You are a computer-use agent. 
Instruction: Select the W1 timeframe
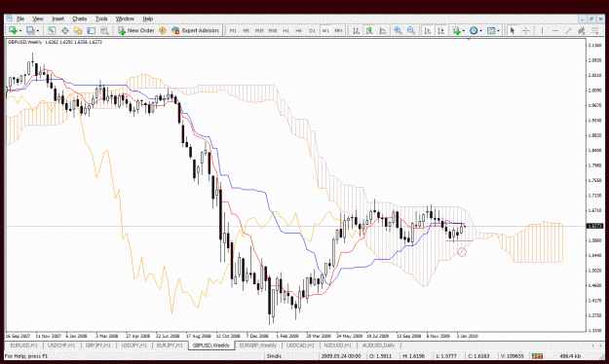click(x=325, y=30)
